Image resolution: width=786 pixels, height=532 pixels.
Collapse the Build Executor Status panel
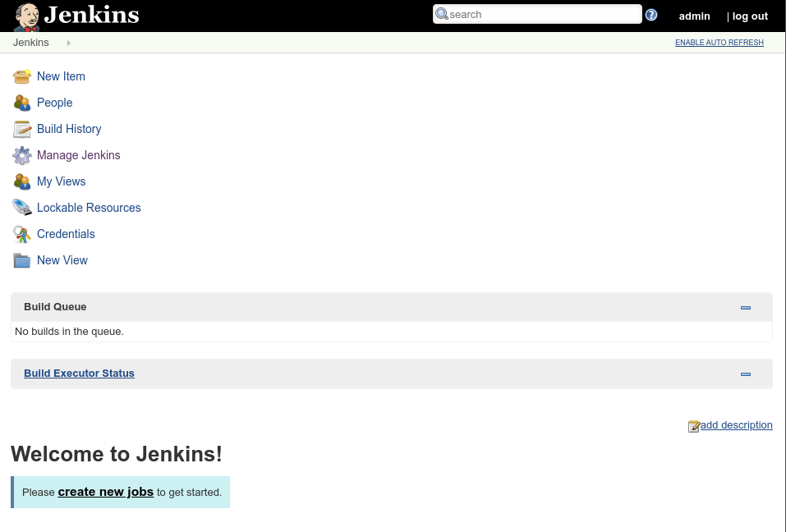click(x=745, y=374)
